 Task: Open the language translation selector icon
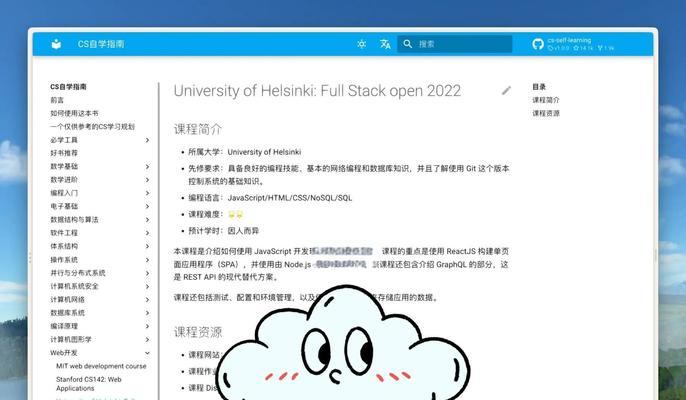385,44
